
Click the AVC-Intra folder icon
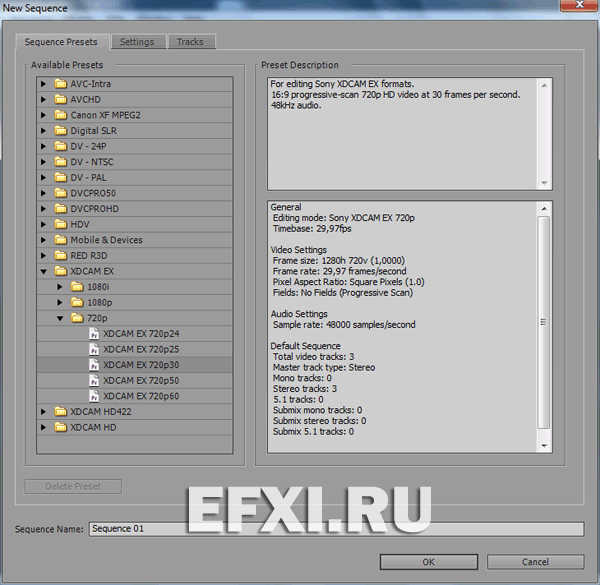pyautogui.click(x=60, y=83)
